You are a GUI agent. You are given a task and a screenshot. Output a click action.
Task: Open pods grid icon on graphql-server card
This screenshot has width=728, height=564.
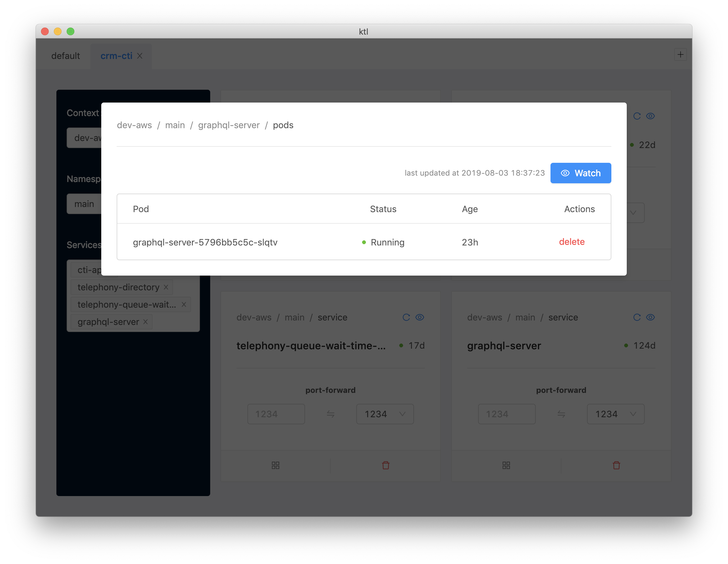[x=506, y=465]
